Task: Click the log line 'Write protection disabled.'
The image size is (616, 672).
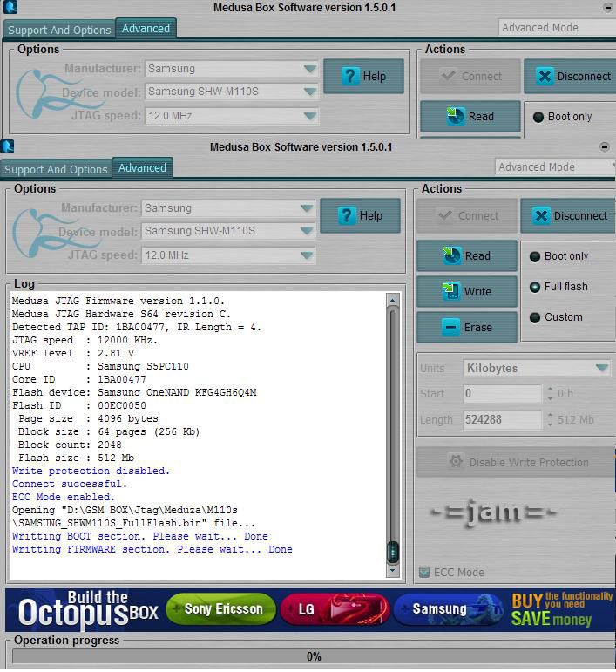Action: (x=91, y=471)
